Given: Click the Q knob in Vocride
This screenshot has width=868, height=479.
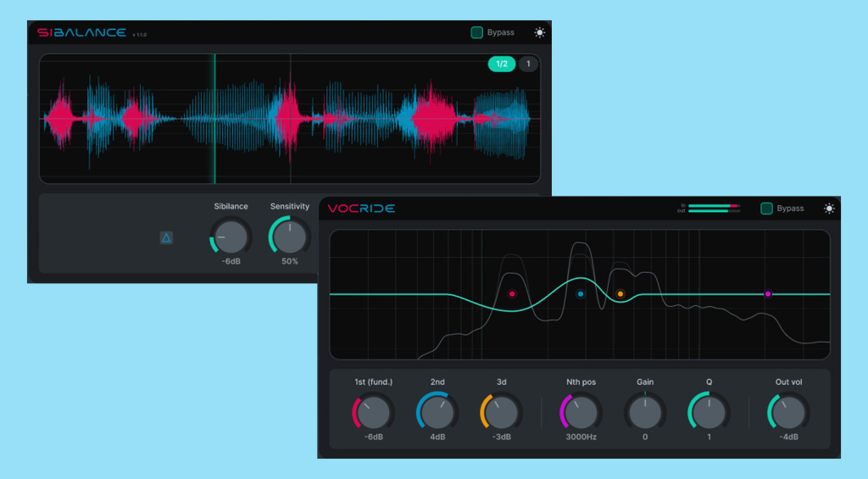Looking at the screenshot, I should click(x=709, y=412).
